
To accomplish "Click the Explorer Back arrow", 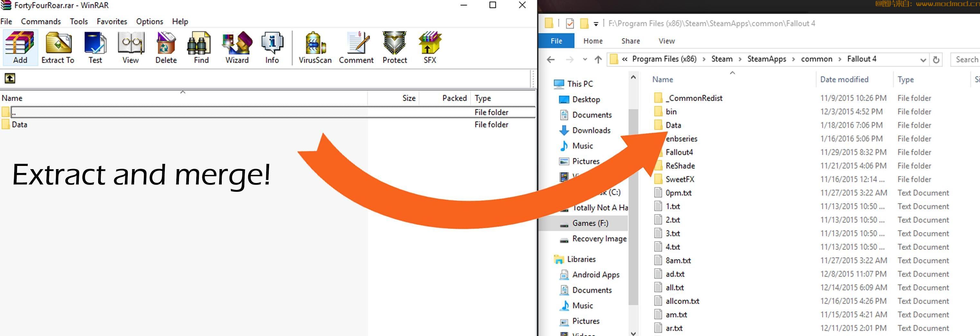I will coord(550,59).
